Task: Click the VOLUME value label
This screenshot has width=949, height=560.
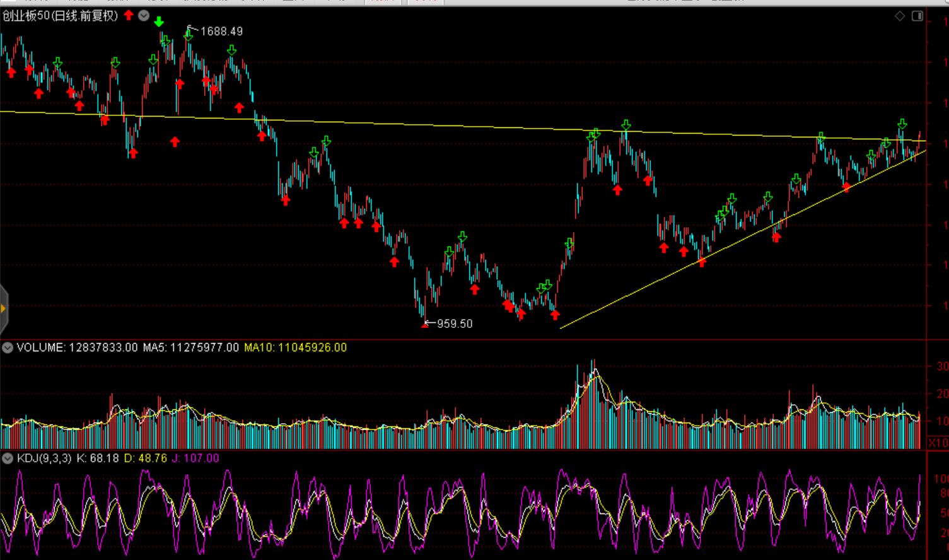Action: point(77,347)
